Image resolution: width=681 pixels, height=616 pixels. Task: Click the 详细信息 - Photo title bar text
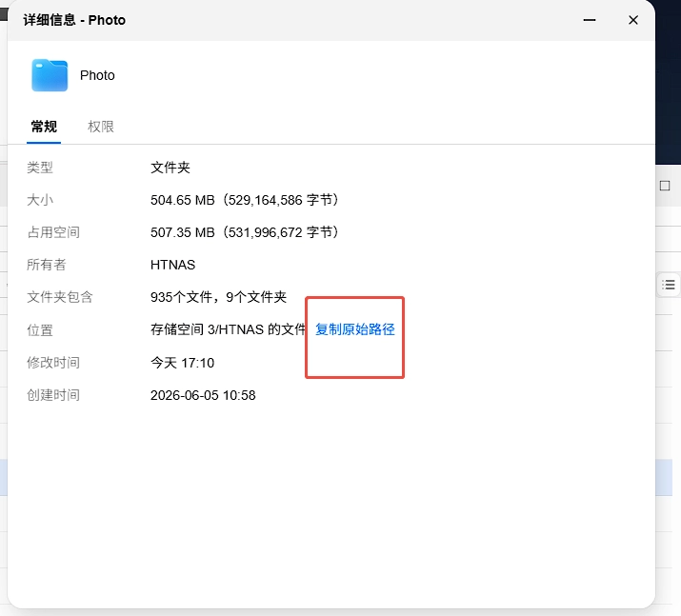[74, 20]
